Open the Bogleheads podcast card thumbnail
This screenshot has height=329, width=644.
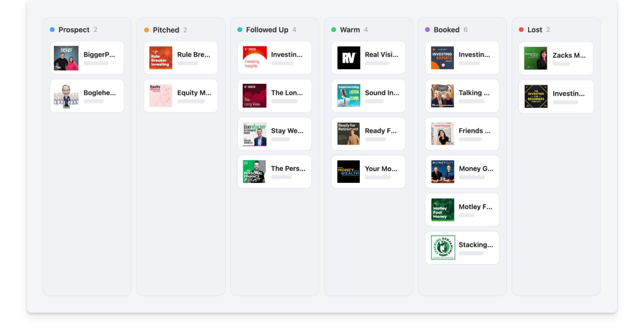click(66, 96)
